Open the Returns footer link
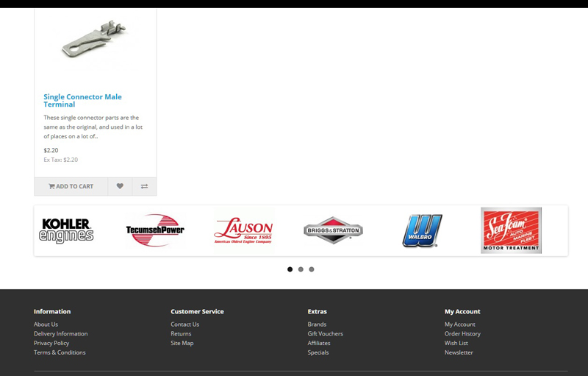The height and width of the screenshot is (376, 588). [181, 333]
